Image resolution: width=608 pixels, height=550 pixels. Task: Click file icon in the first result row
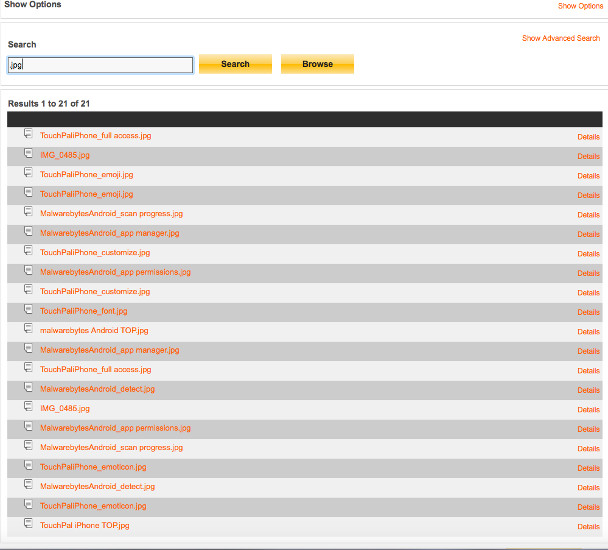click(28, 134)
